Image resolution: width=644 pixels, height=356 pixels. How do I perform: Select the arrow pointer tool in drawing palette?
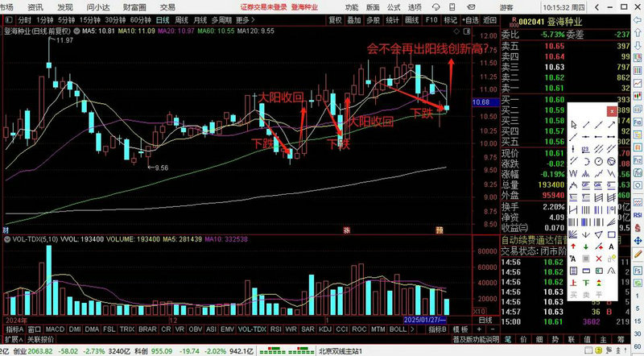[x=574, y=125]
